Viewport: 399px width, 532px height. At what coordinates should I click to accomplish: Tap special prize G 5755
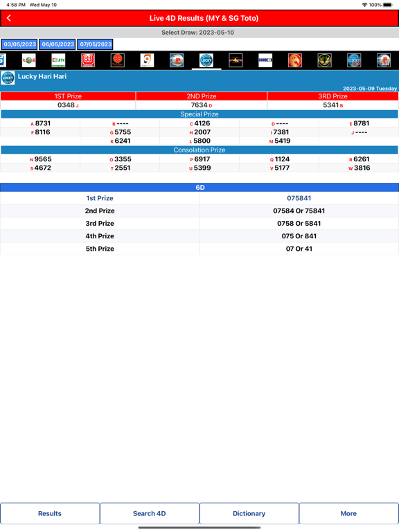point(121,132)
